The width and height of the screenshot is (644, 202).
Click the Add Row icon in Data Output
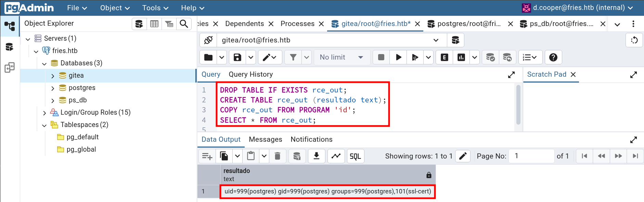click(x=207, y=156)
